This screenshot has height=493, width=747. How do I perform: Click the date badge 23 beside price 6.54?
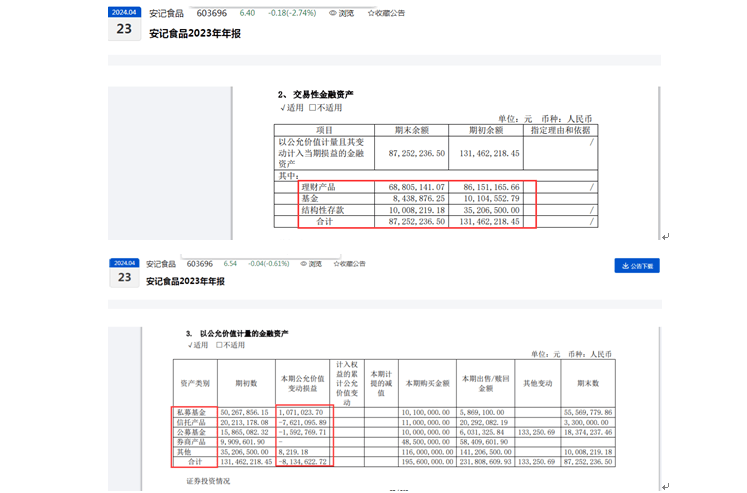point(124,272)
